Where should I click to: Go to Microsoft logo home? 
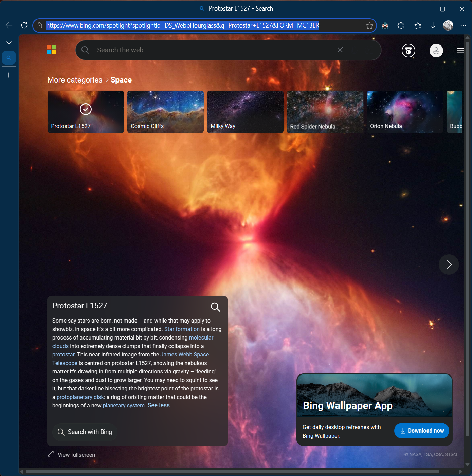pos(52,50)
